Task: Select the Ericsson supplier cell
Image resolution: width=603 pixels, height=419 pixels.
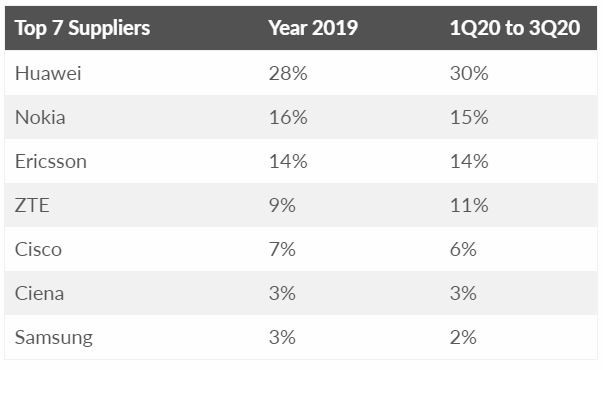Action: [50, 161]
